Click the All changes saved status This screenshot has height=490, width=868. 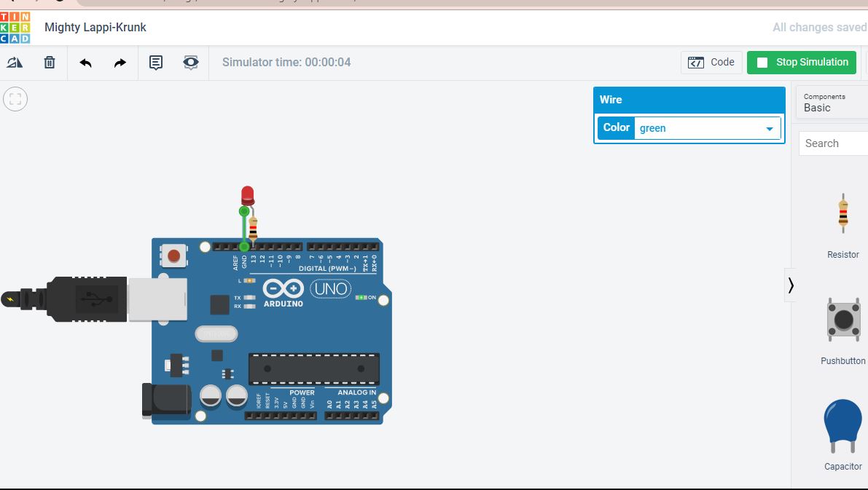pyautogui.click(x=819, y=27)
